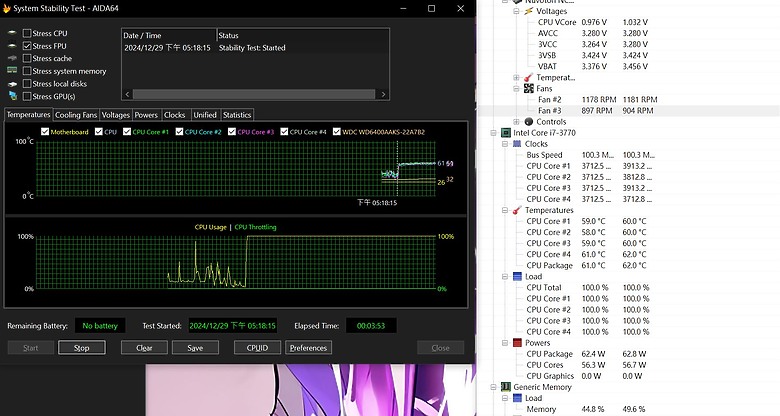The height and width of the screenshot is (416, 780).
Task: Enable Stress CPU checkbox
Action: click(27, 33)
